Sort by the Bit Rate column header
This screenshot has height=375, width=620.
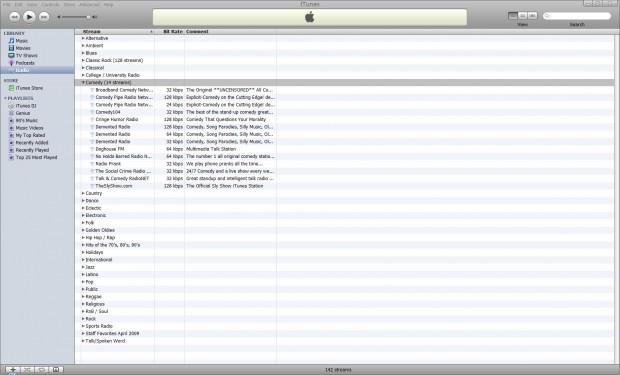point(169,31)
